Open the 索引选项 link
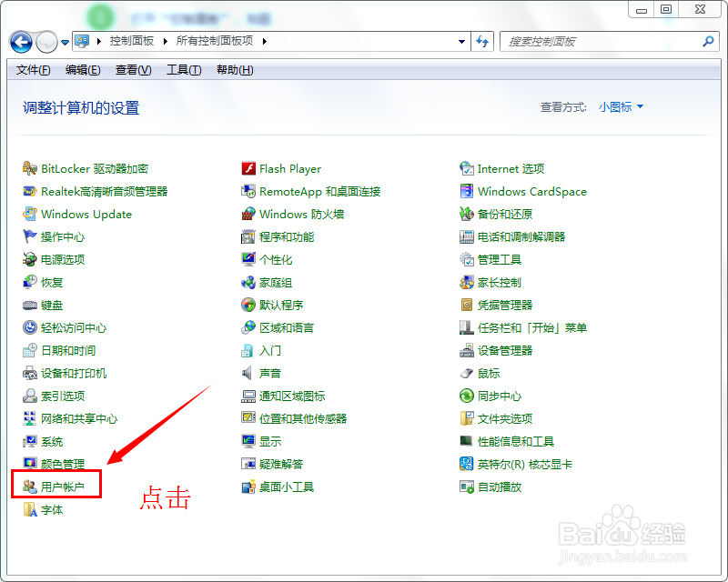The image size is (728, 582). coord(63,396)
